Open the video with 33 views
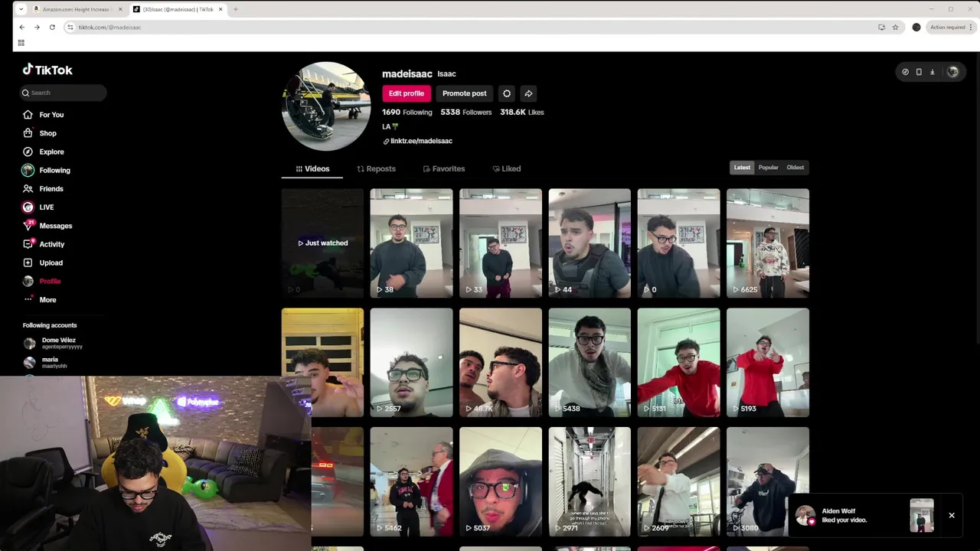This screenshot has width=980, height=551. point(501,243)
